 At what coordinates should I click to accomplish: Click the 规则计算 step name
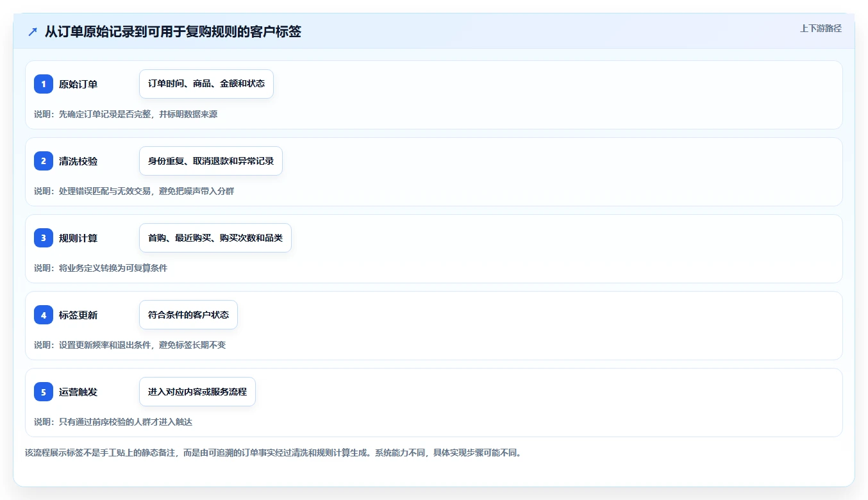tap(78, 238)
